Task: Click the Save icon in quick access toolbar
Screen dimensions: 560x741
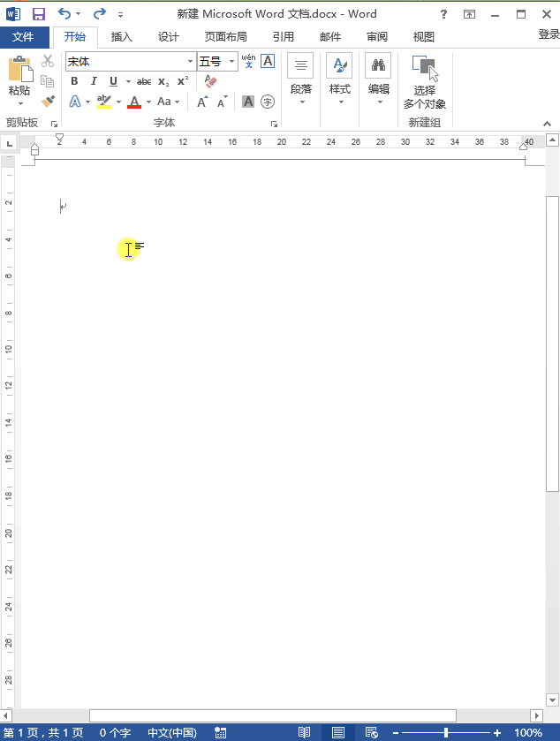Action: coord(39,14)
